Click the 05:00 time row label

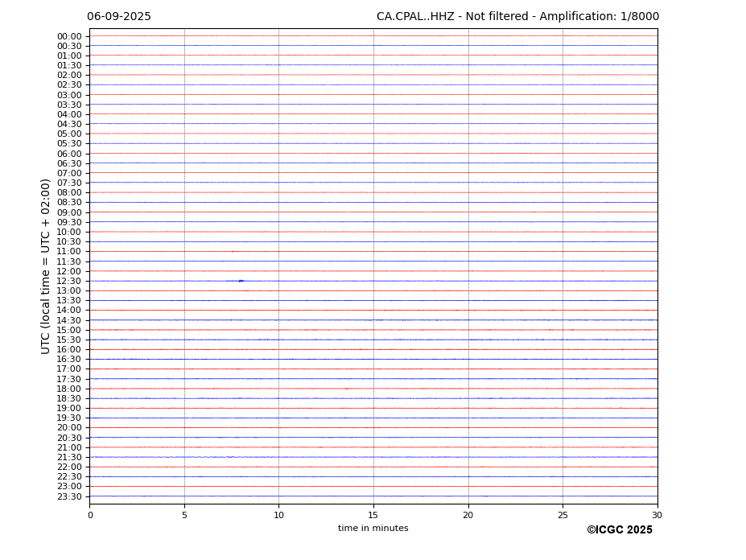(x=69, y=134)
